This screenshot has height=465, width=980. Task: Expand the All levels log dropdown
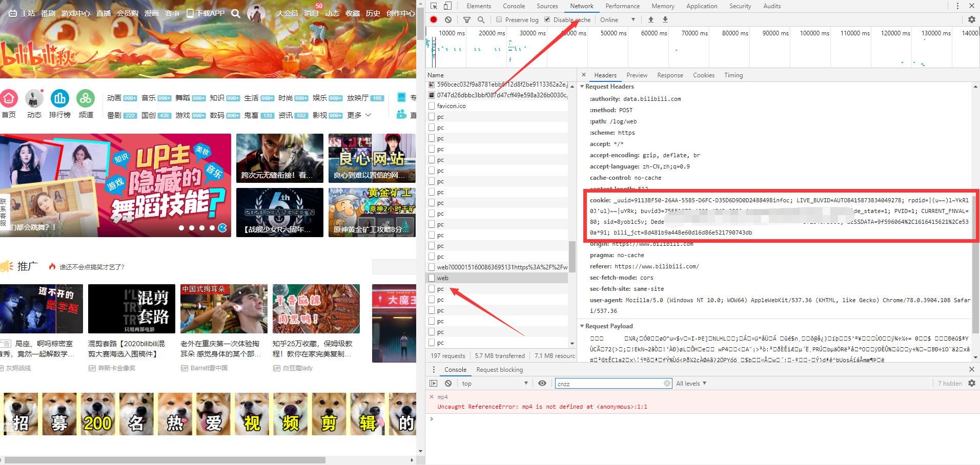[691, 383]
